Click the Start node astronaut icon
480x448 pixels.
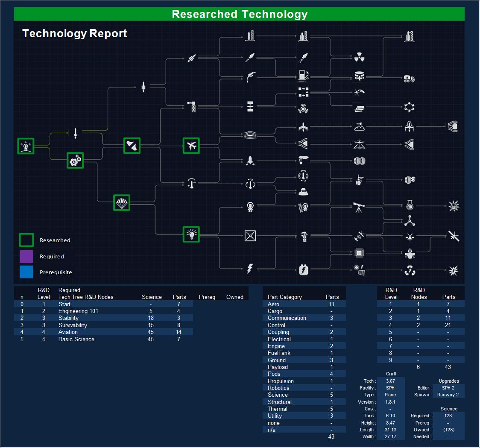pos(26,146)
